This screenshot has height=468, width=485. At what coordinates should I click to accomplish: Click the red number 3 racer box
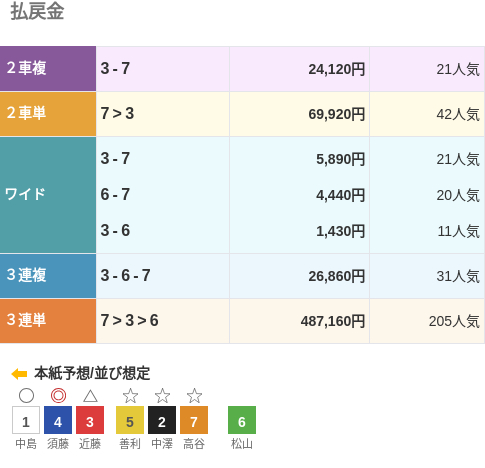point(90,420)
